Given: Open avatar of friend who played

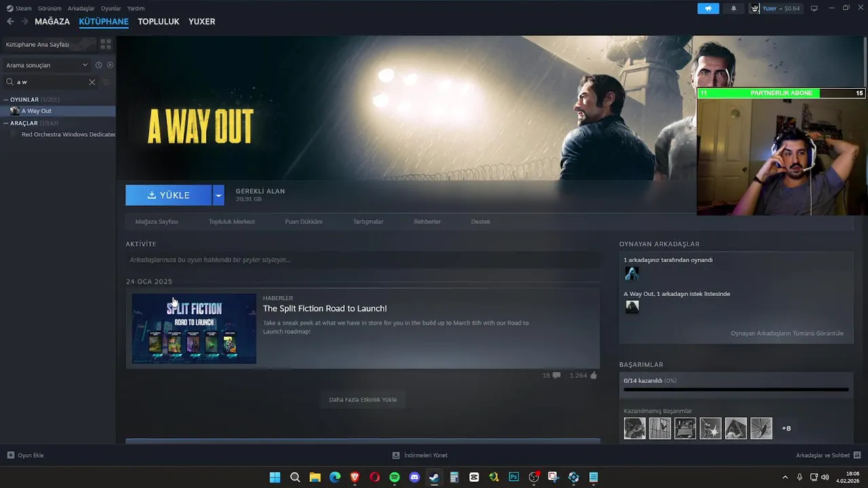Looking at the screenshot, I should [632, 274].
